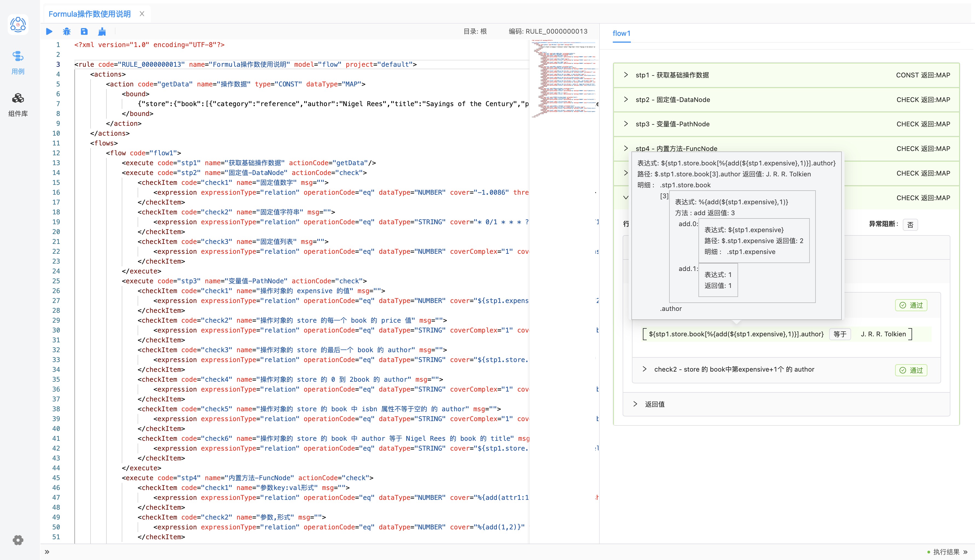Click the 等于 operator tag
The height and width of the screenshot is (560, 975).
point(840,334)
